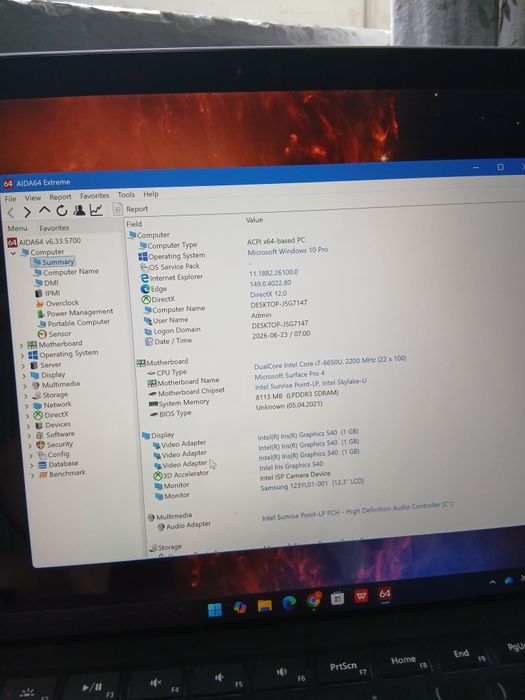Switch to the Menu panel tab

[x=17, y=228]
